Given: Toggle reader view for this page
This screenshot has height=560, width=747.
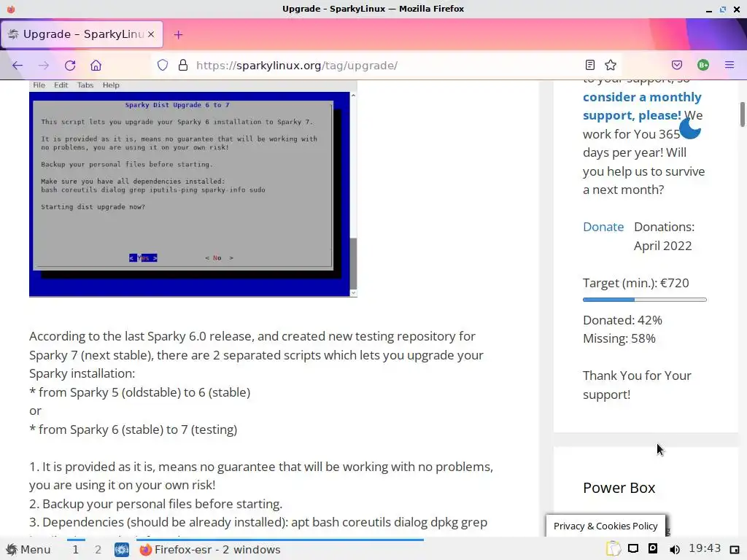Looking at the screenshot, I should coord(589,65).
